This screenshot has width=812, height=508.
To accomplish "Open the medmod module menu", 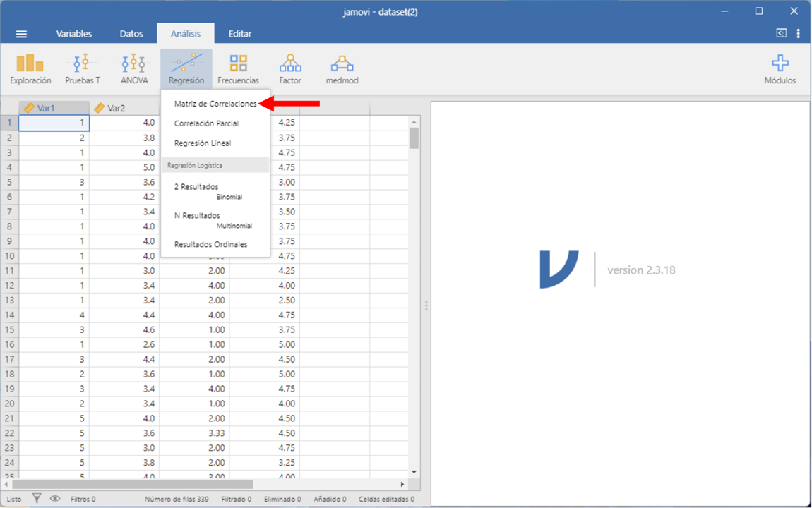I will pyautogui.click(x=342, y=69).
